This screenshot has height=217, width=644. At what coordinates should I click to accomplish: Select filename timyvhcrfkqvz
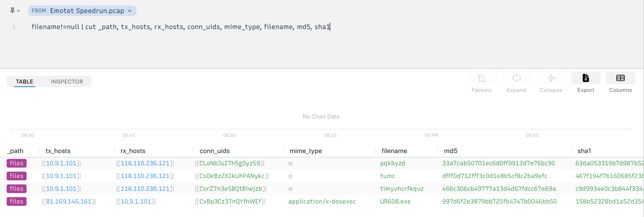402,189
